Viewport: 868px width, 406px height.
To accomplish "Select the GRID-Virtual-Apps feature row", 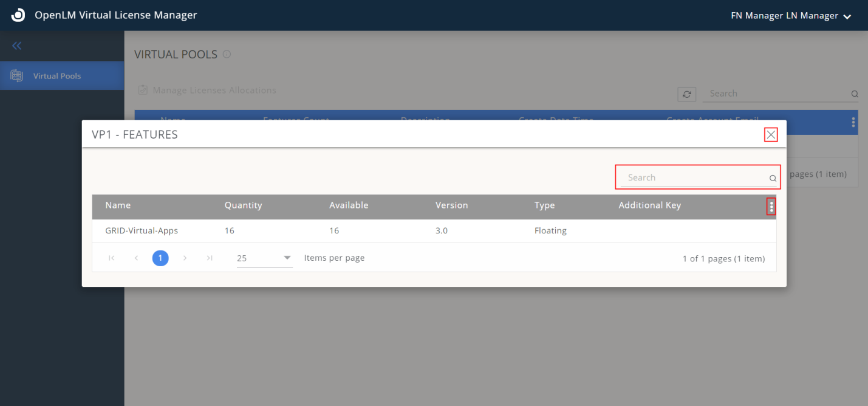I will click(142, 231).
